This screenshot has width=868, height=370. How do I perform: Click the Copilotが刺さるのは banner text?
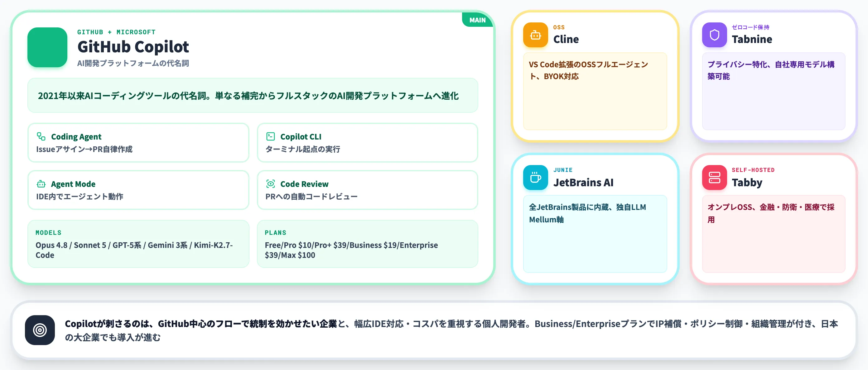tap(451, 330)
